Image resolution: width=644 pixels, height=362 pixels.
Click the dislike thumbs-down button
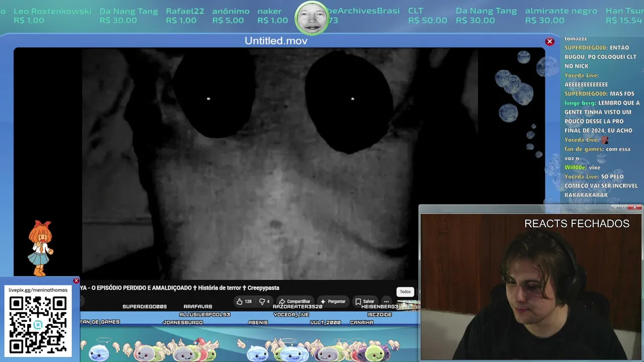(x=264, y=302)
